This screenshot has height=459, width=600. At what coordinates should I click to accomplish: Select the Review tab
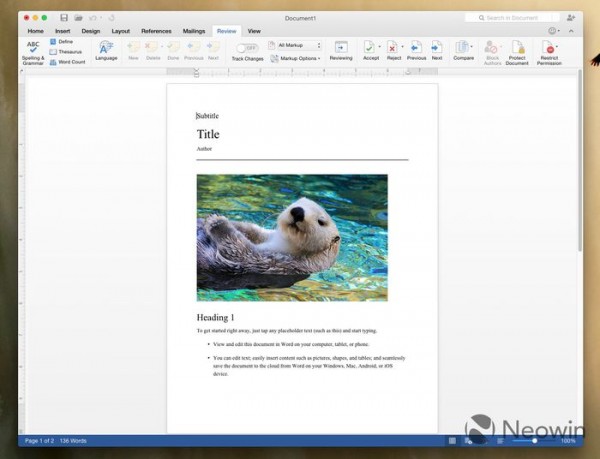point(227,31)
